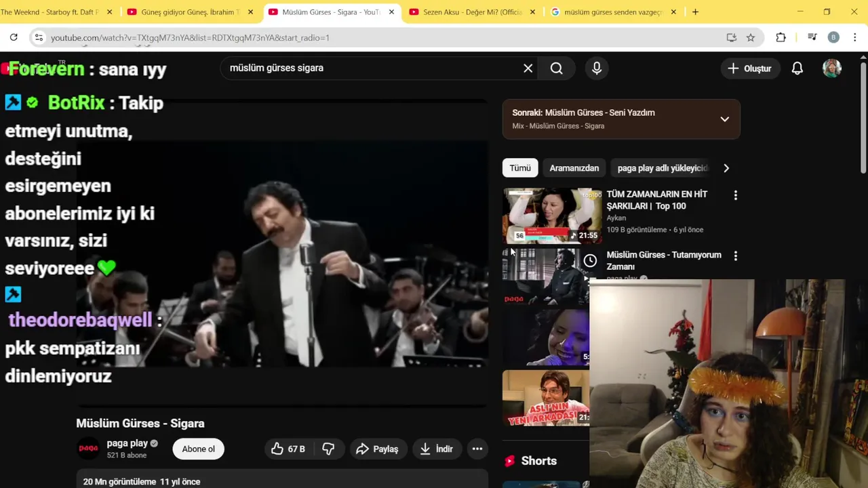
Task: Open options for Müslüm Gürses - Tutamıyorum Zamanı
Action: tap(735, 256)
